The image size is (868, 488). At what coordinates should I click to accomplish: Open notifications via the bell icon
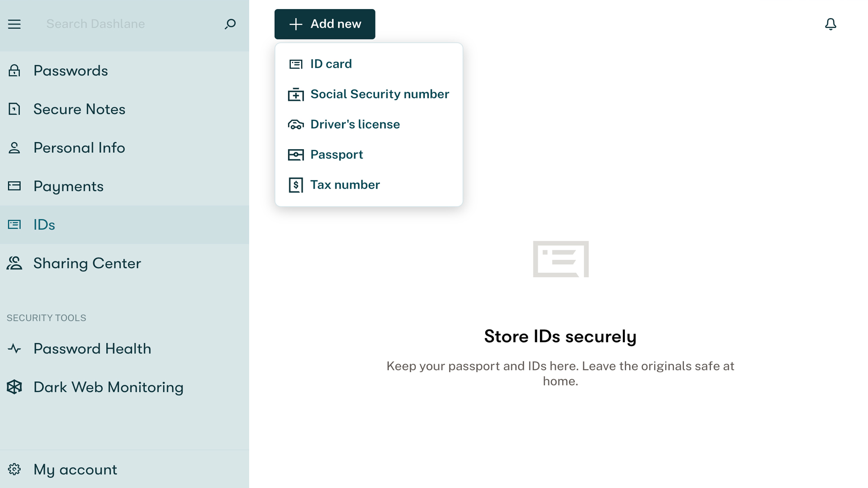click(831, 25)
